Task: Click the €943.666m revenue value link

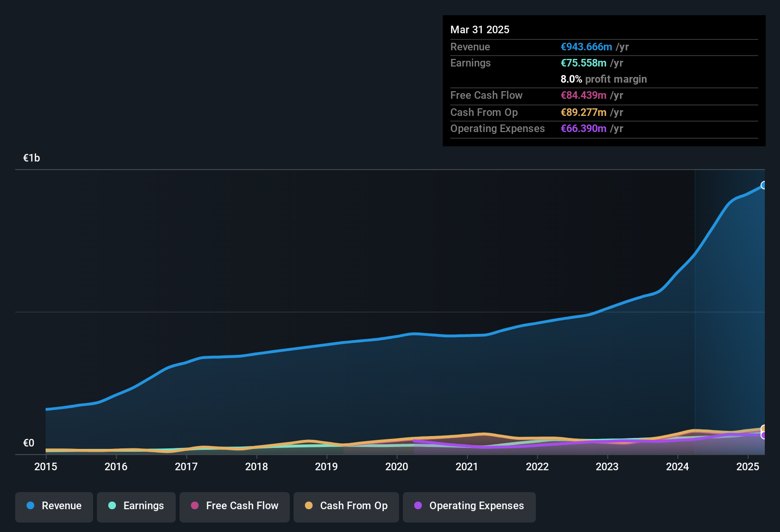Action: click(x=586, y=47)
